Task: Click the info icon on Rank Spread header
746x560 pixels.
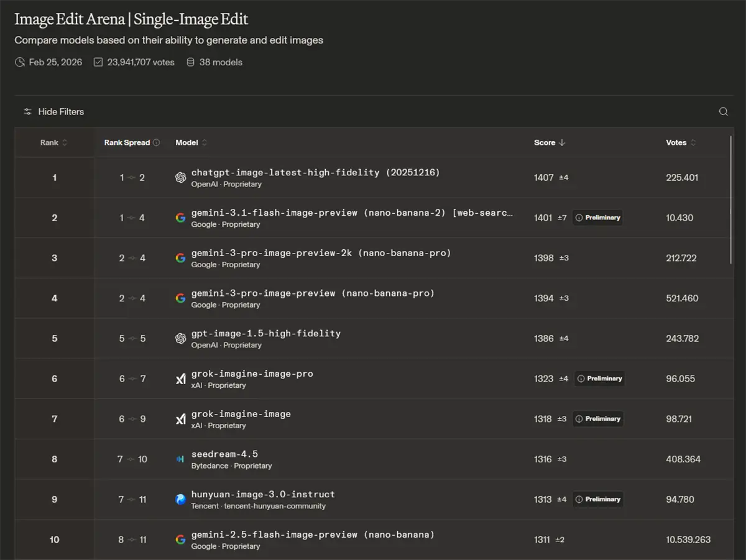Action: pos(157,142)
